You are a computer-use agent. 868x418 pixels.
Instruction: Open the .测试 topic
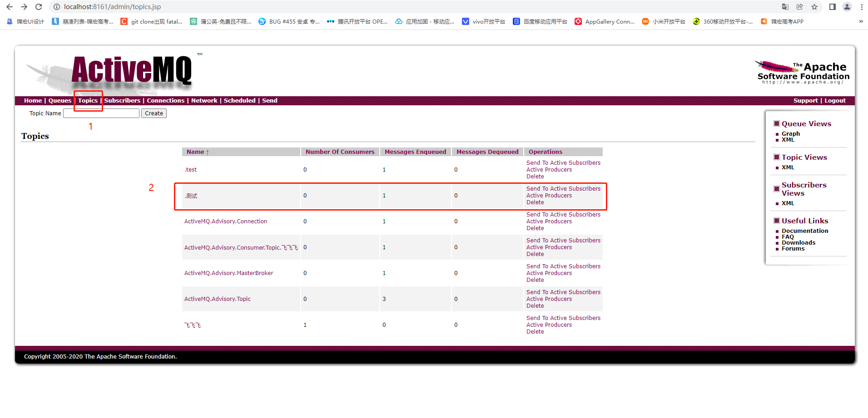(191, 196)
